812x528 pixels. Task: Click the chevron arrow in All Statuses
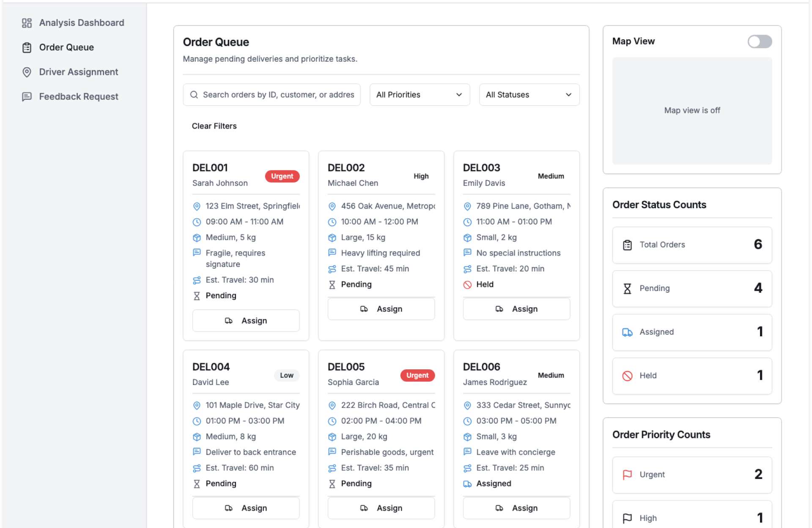(x=568, y=95)
